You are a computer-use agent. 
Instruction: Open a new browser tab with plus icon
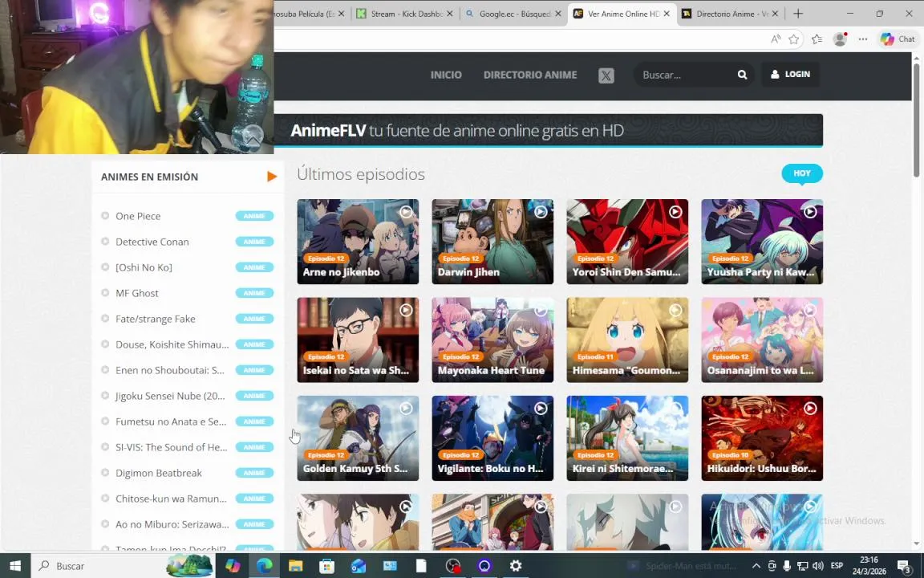tap(798, 14)
